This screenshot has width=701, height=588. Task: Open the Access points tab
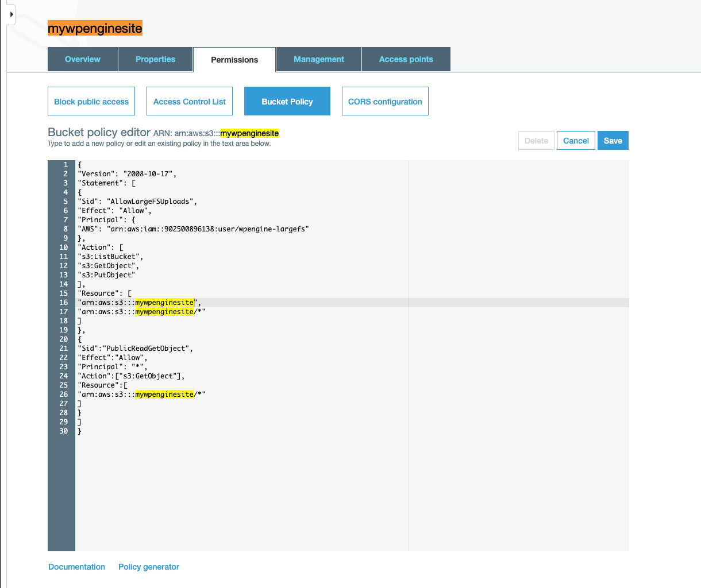click(x=406, y=59)
